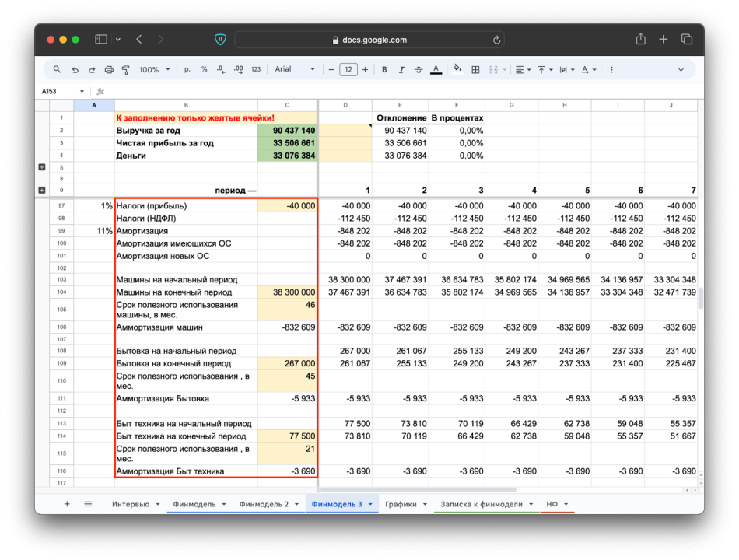Screen dimensions: 739x560
Task: Open the three-dot more toolbar options
Action: pos(611,70)
